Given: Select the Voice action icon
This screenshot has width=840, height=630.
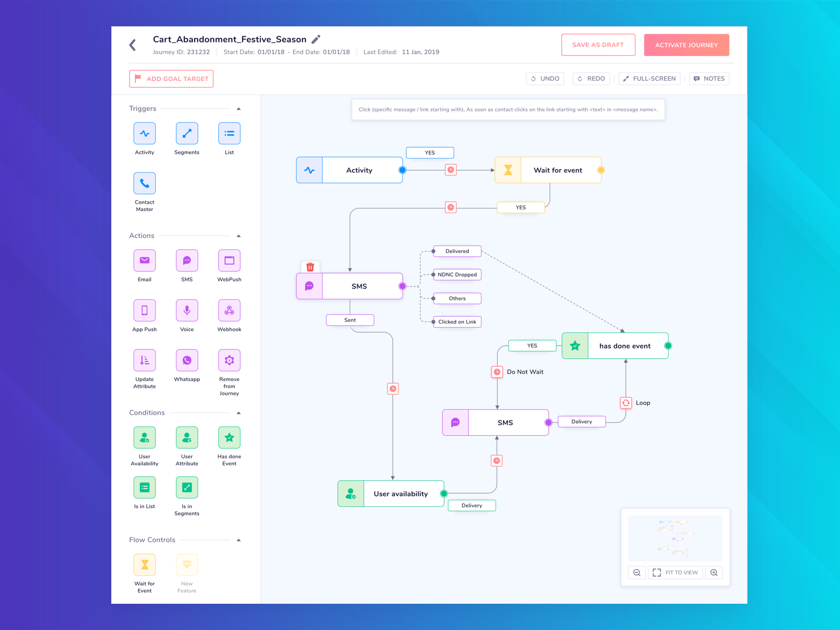Looking at the screenshot, I should click(x=186, y=310).
